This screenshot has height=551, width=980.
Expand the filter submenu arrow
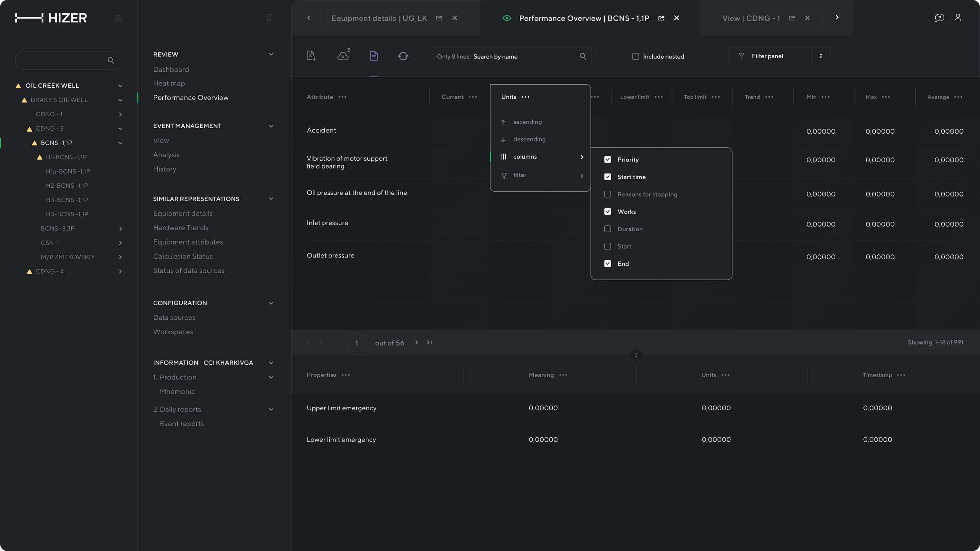click(x=582, y=176)
